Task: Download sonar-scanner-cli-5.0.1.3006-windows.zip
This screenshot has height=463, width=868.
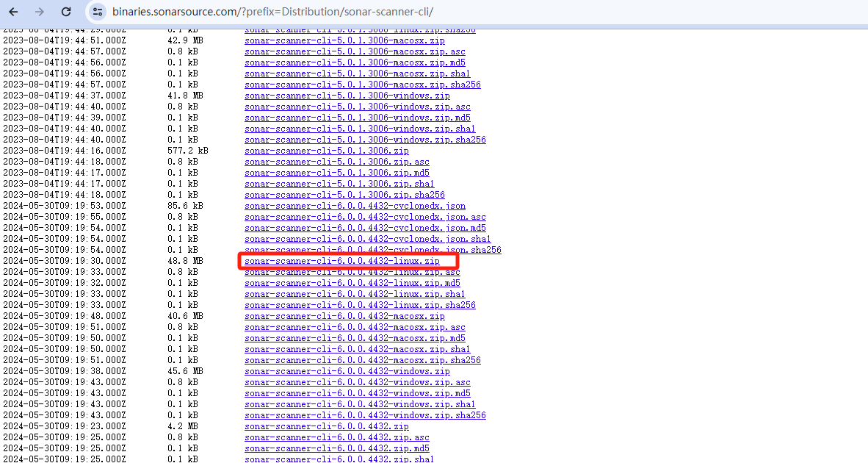Action: coord(347,96)
